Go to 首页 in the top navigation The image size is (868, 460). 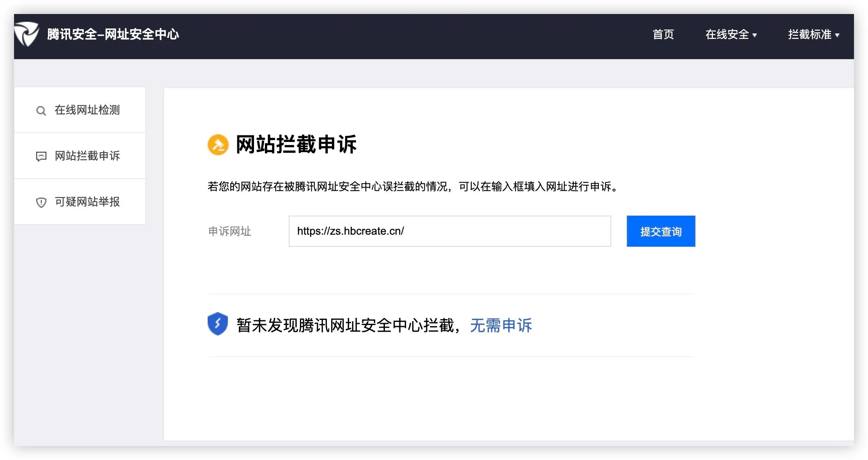click(x=663, y=34)
